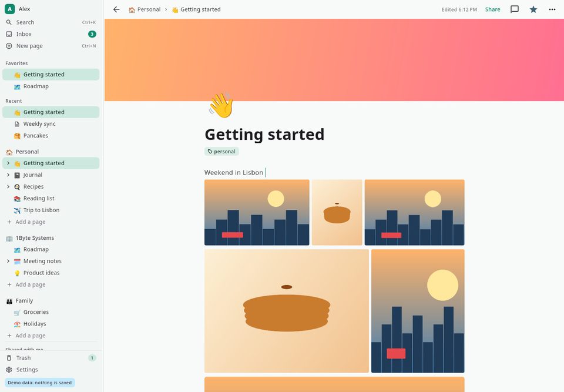Open Inbox with 3 notifications
This screenshot has height=392, width=564.
[51, 34]
